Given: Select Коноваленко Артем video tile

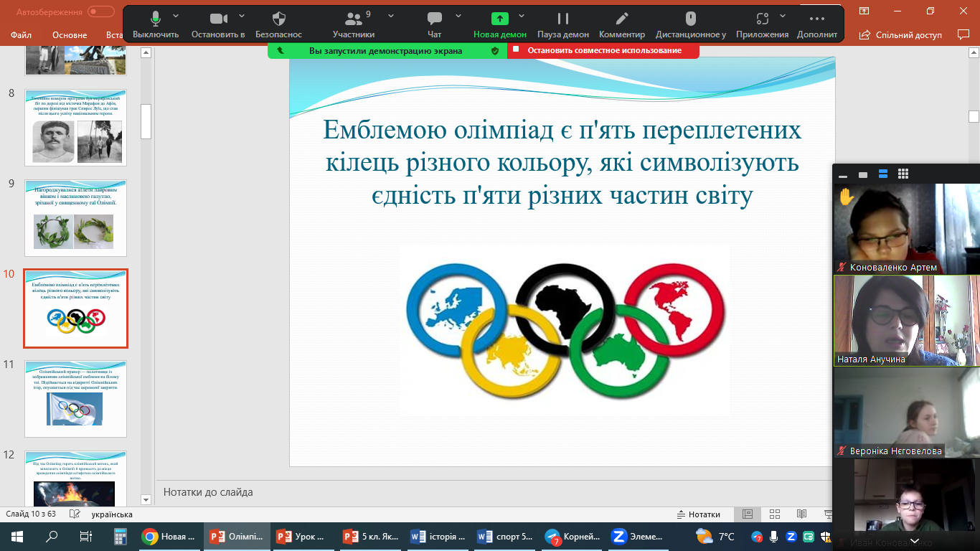Looking at the screenshot, I should (x=907, y=229).
